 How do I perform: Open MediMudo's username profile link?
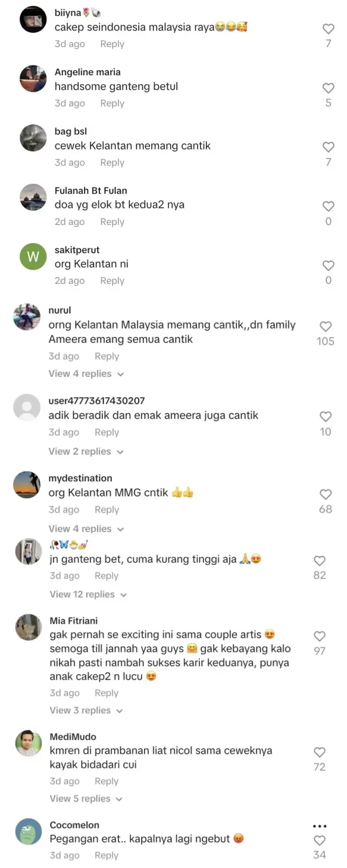pos(73,737)
